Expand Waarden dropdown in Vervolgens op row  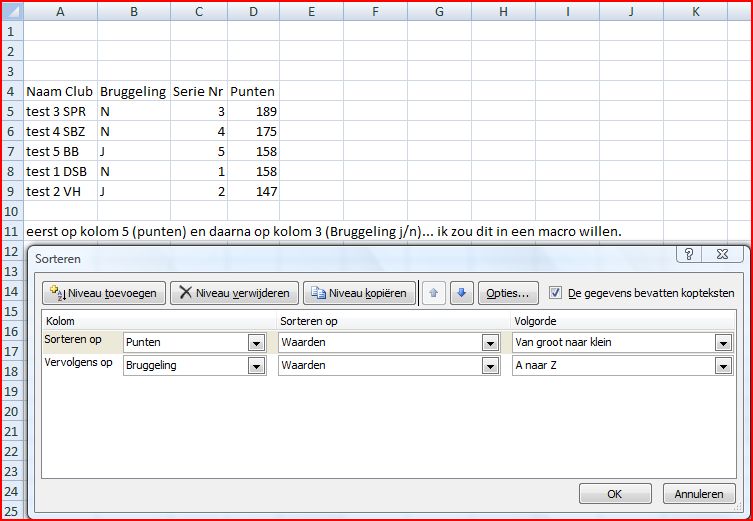click(x=490, y=366)
